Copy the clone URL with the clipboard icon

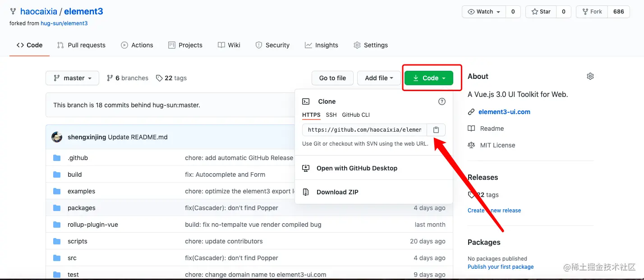click(x=436, y=130)
